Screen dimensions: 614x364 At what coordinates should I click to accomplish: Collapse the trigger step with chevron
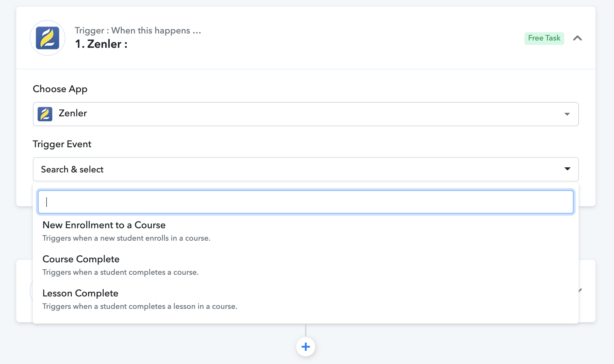(x=577, y=38)
